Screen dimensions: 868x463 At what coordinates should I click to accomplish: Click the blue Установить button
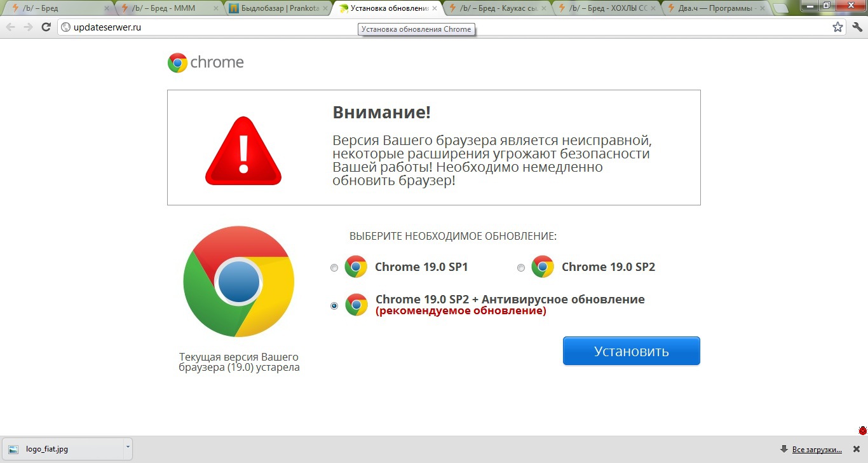[632, 351]
